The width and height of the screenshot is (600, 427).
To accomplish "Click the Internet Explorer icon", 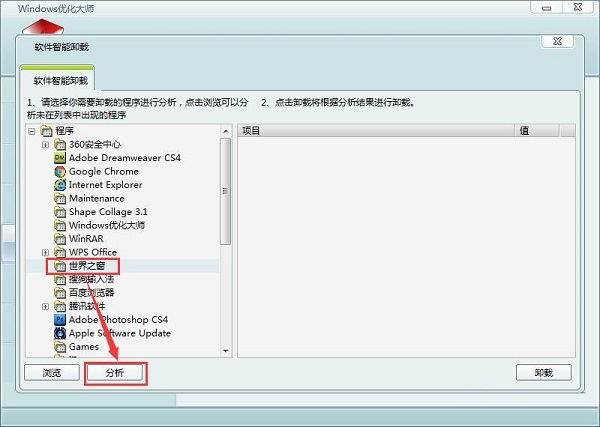I will click(60, 185).
